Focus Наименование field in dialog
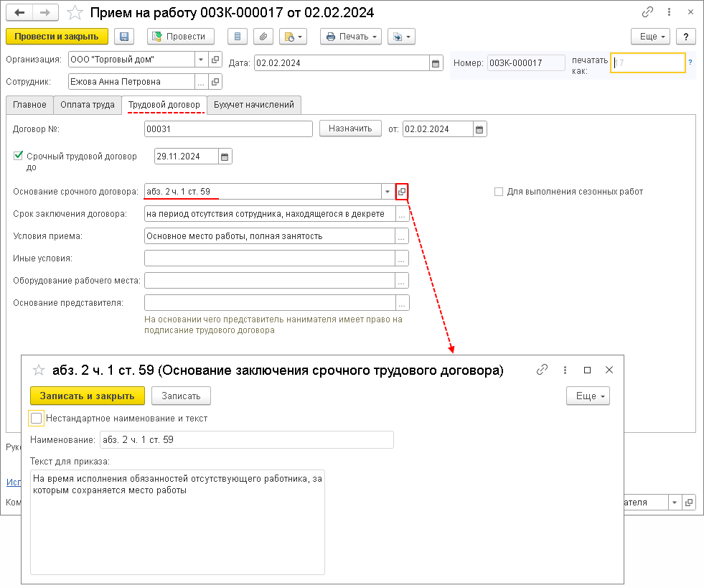Viewport: 704px width, 588px height. (246, 440)
